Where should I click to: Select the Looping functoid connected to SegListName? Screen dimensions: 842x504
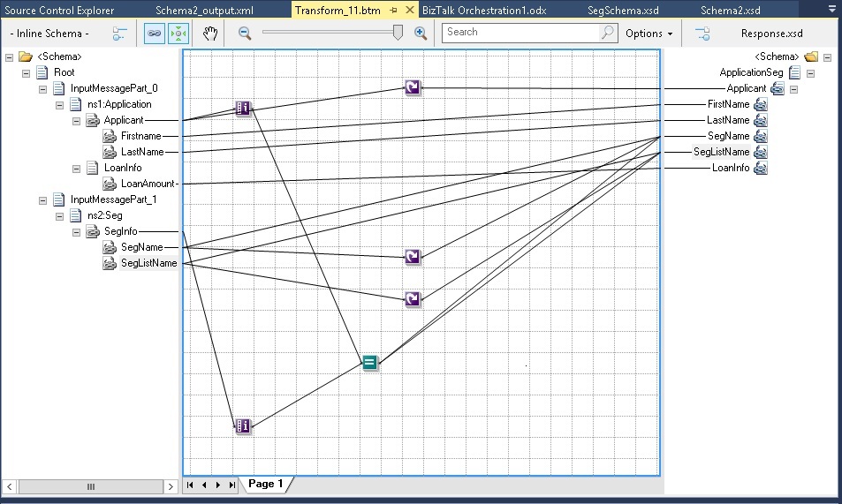point(413,299)
